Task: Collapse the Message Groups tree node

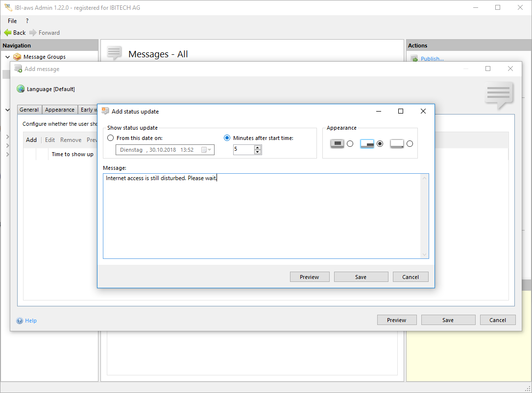Action: tap(7, 57)
